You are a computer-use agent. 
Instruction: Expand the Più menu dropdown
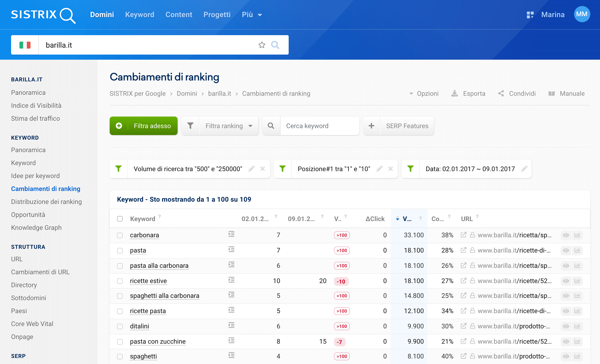click(x=252, y=15)
